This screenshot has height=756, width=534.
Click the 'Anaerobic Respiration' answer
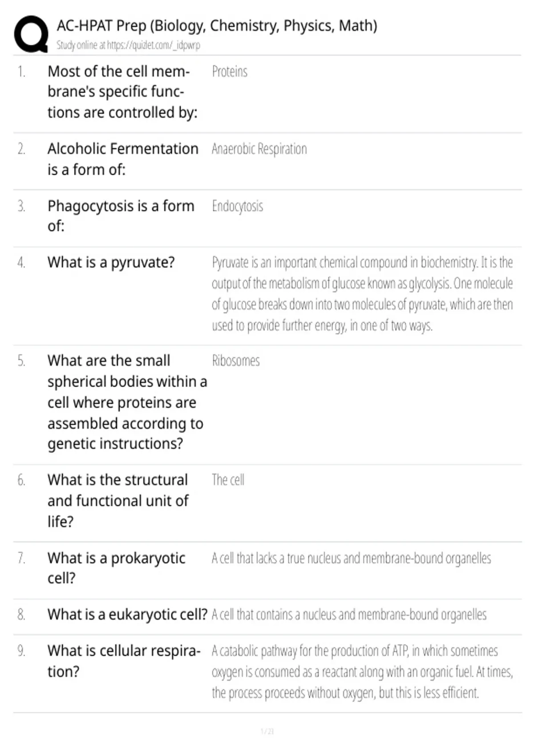click(259, 149)
